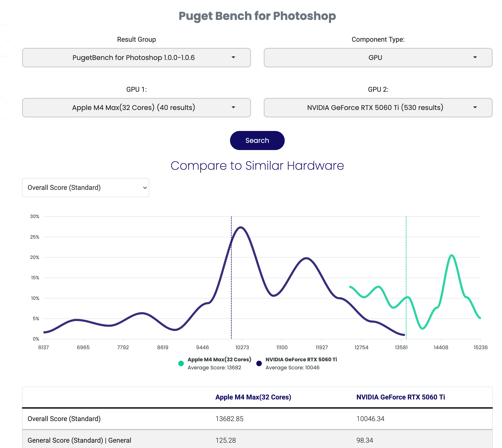The width and height of the screenshot is (502, 448).
Task: Click the arrow icon on Result Group selector
Action: pyautogui.click(x=233, y=58)
